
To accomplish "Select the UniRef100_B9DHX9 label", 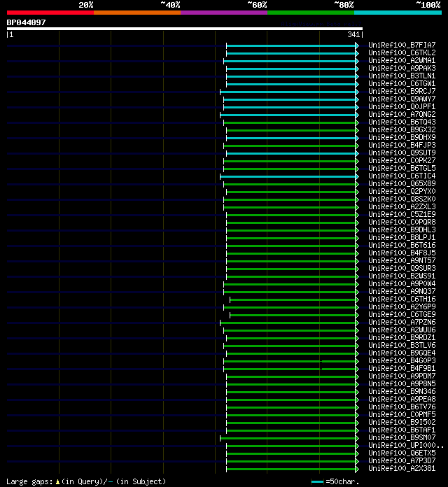I will point(402,137).
